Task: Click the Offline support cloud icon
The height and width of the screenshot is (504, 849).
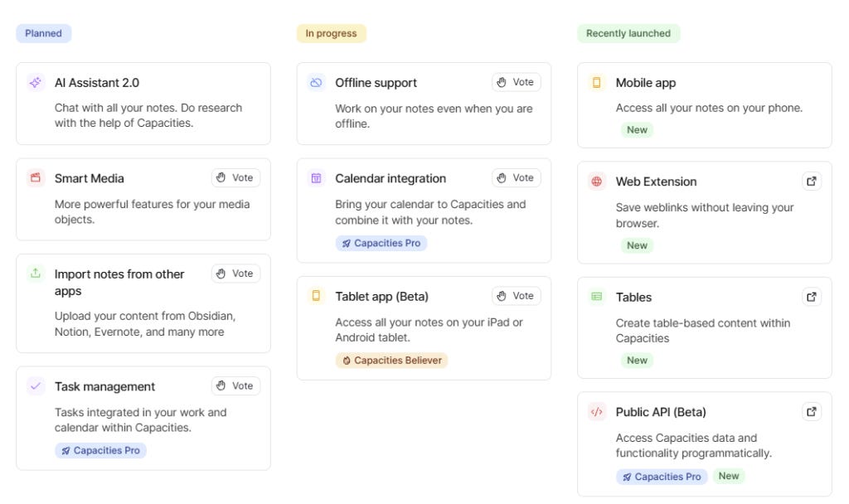Action: click(316, 83)
